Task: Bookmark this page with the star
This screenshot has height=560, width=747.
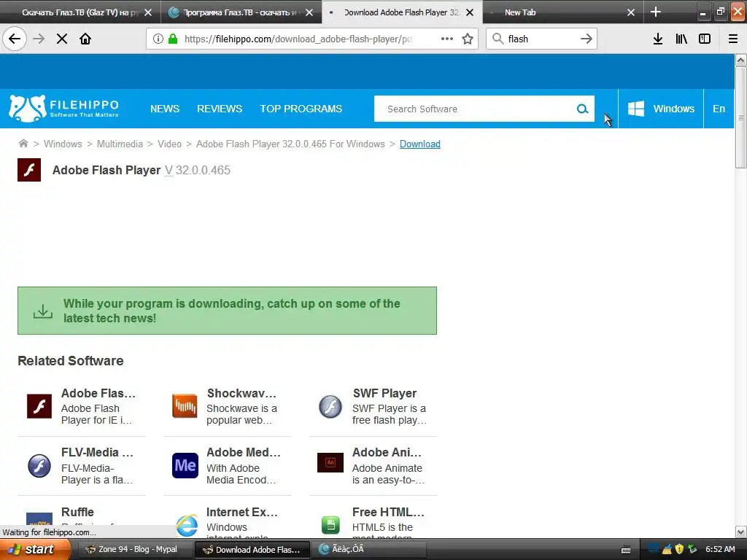Action: tap(468, 39)
